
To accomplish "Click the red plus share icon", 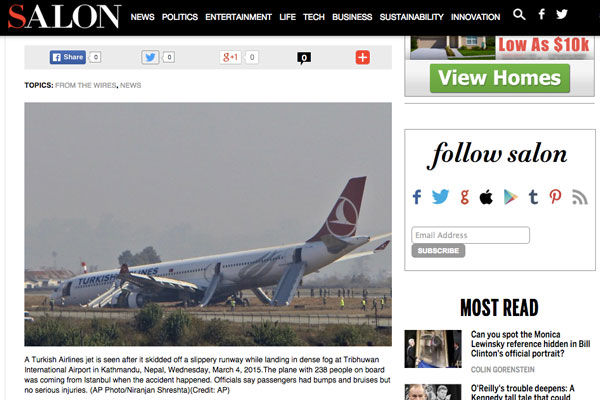I will coord(363,57).
